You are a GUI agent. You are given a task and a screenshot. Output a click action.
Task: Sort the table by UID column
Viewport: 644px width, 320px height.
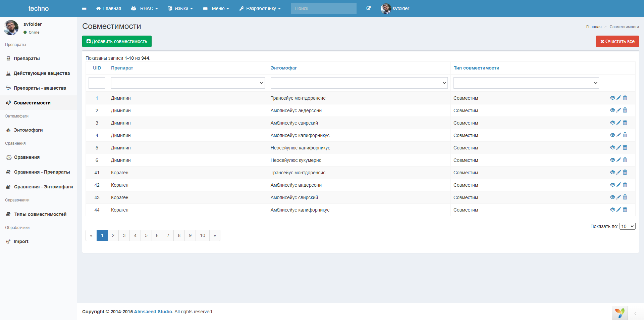(97, 68)
